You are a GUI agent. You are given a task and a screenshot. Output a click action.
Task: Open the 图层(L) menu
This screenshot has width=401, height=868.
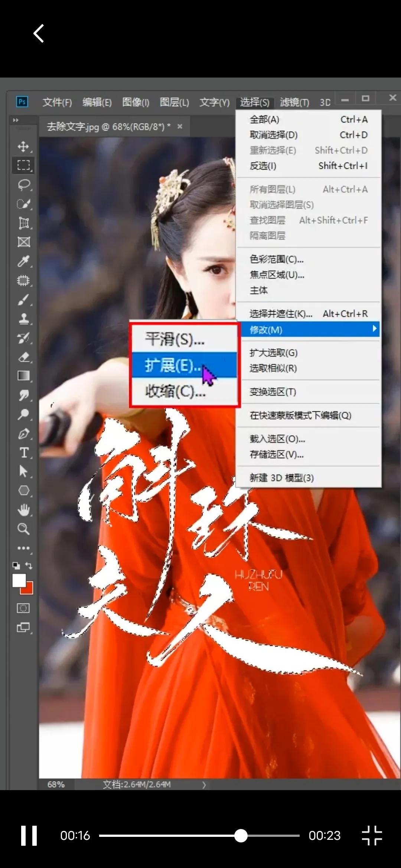pos(174,102)
